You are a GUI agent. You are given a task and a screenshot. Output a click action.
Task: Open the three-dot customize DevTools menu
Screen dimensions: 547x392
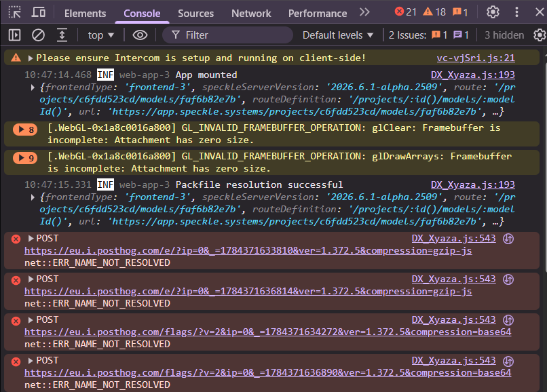coord(516,12)
